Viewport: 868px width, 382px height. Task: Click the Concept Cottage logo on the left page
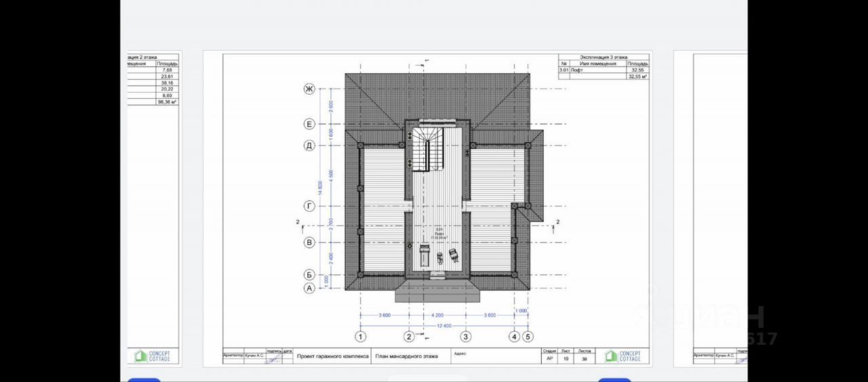tap(153, 356)
